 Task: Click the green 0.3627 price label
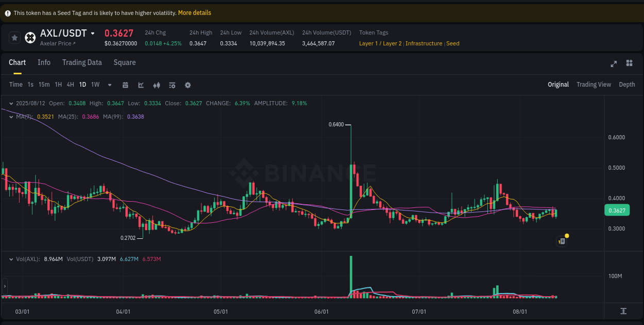[x=618, y=210]
